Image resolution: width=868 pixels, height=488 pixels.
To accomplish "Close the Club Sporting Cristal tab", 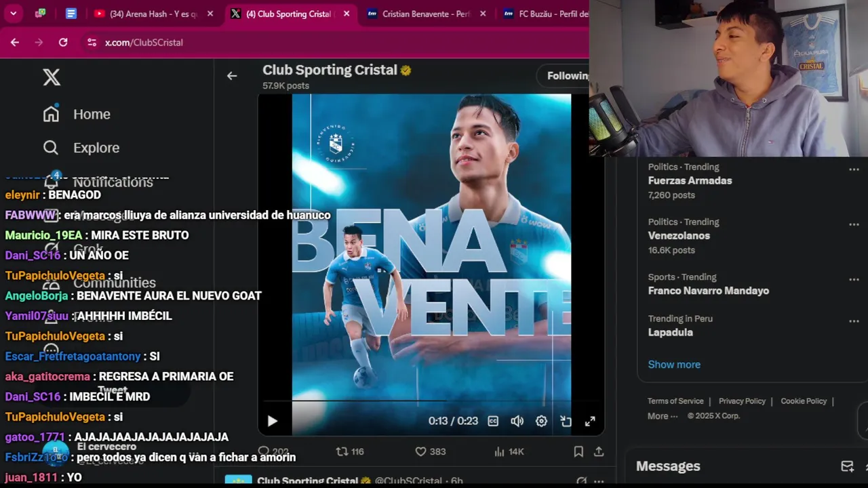I will tap(346, 14).
